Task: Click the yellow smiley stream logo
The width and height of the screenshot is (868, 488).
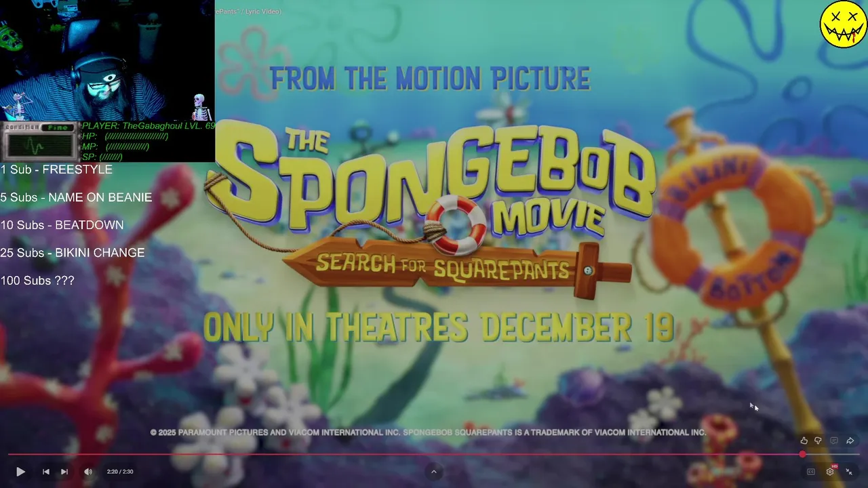Action: tap(843, 24)
